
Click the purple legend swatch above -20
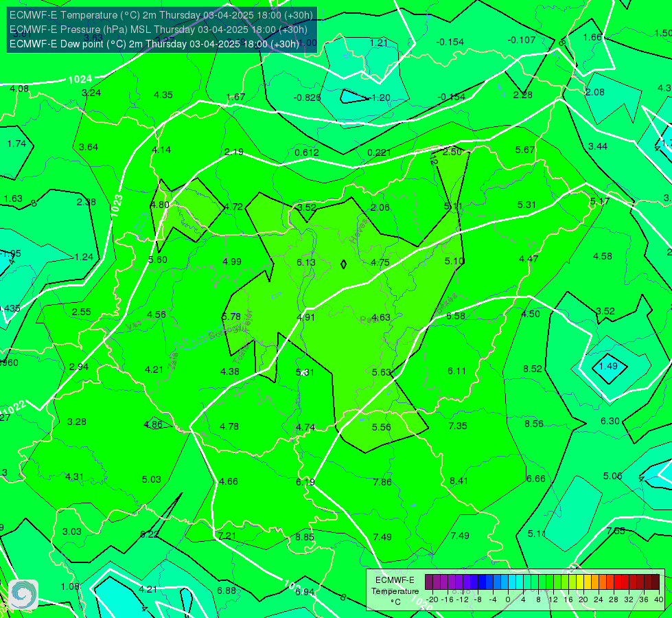429,582
